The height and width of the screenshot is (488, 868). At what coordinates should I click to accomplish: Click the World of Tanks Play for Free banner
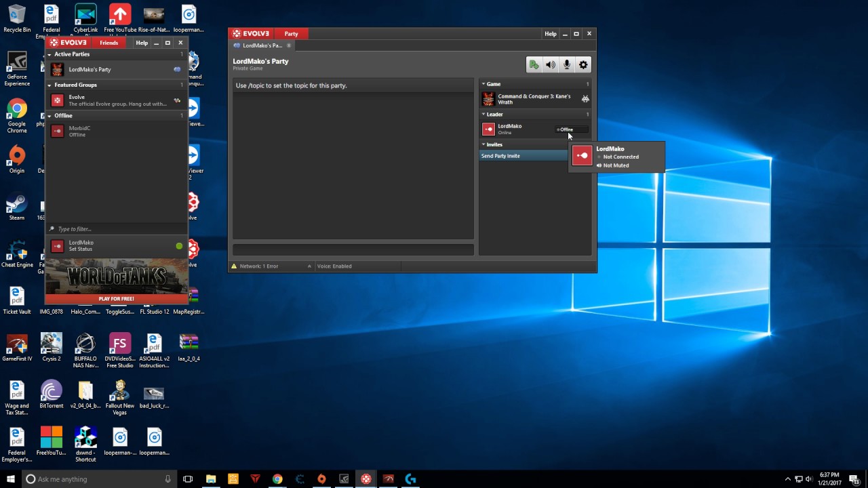[117, 283]
